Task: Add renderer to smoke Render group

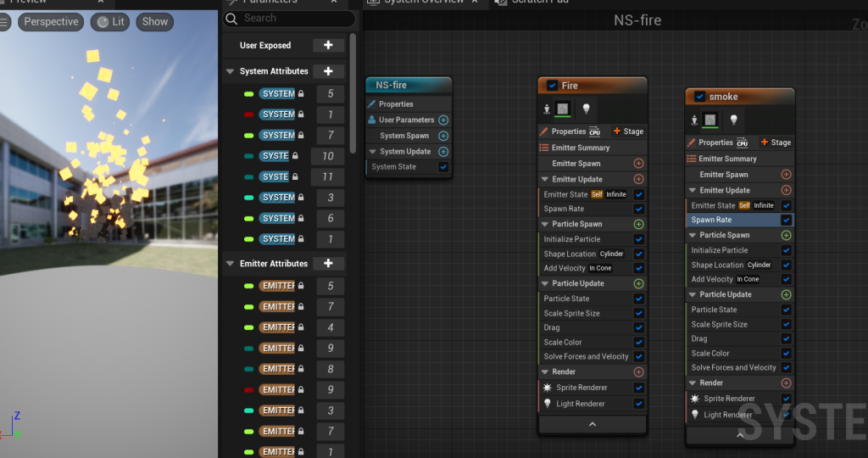Action: pyautogui.click(x=786, y=383)
